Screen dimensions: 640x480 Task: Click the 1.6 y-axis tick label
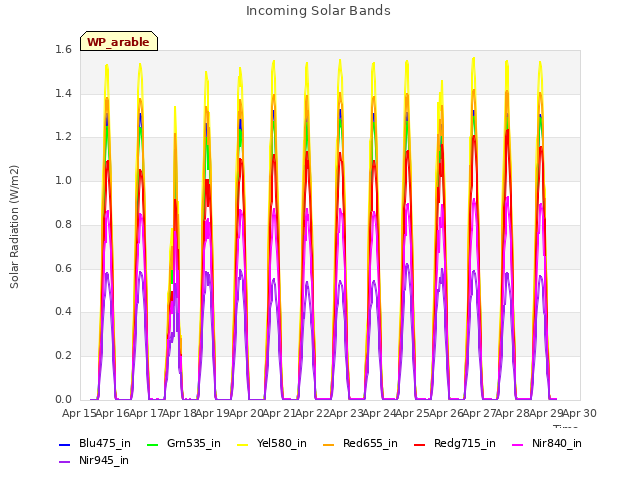coord(63,50)
